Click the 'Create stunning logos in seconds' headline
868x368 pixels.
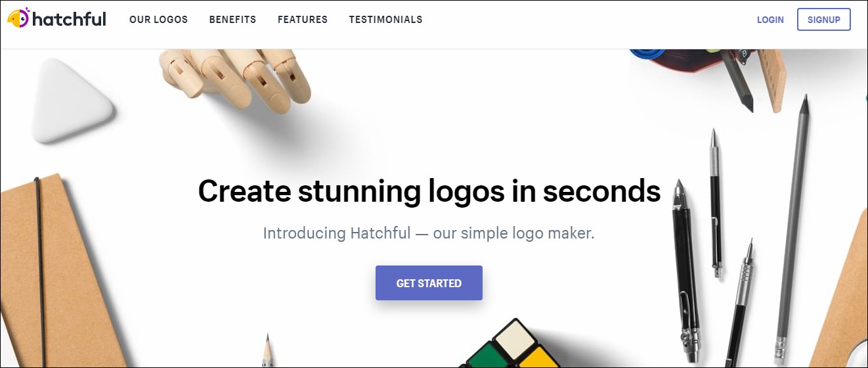pos(429,191)
